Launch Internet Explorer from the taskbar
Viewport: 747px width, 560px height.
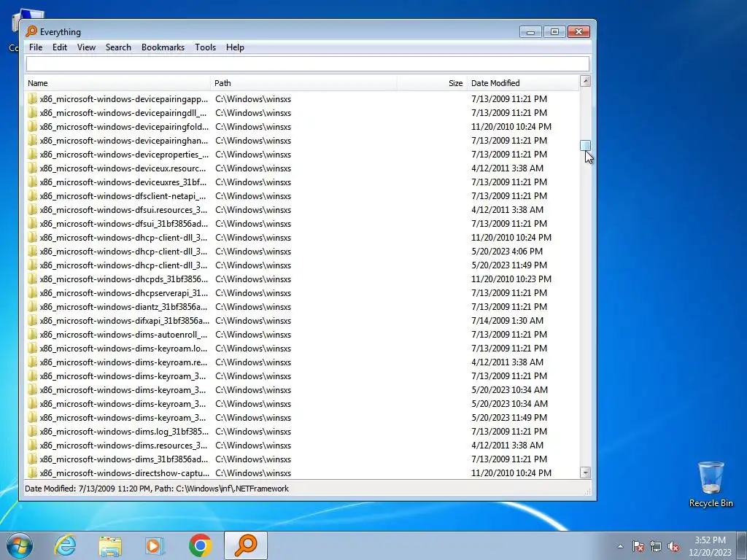[x=65, y=545]
